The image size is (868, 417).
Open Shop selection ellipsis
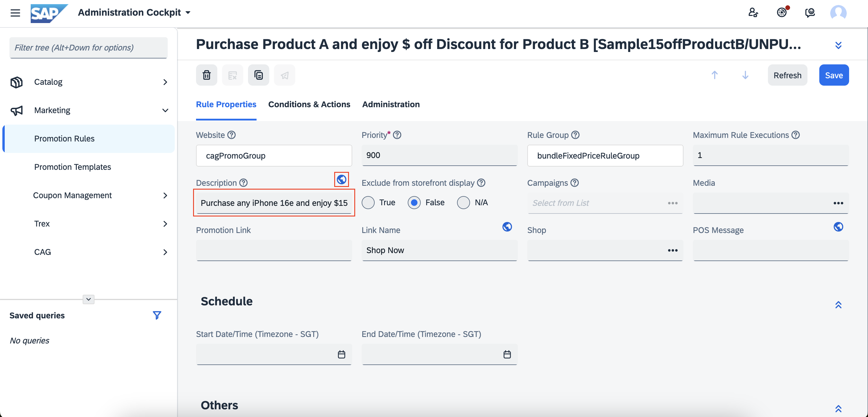click(x=673, y=250)
